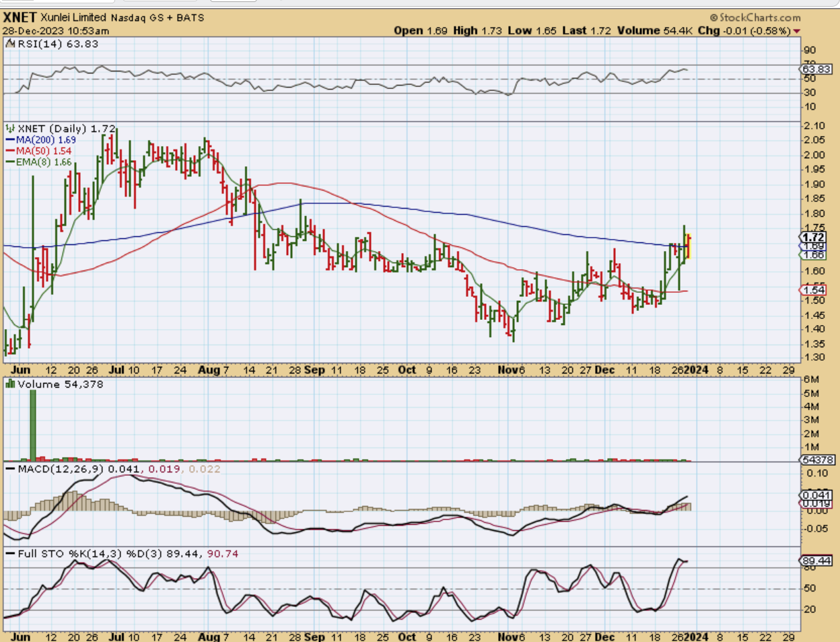This screenshot has width=840, height=642.
Task: Click the yellow-highlighted latest price bar
Action: [x=689, y=246]
